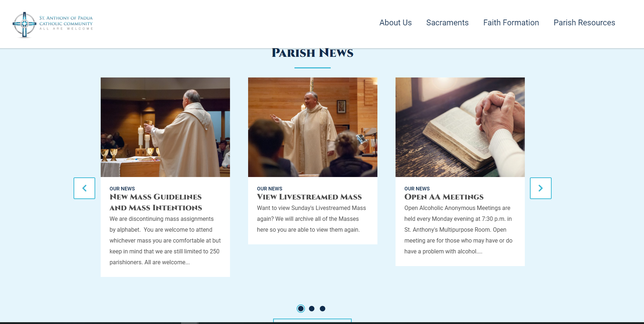Click the priest holding chalice photo
Screen dimensions: 644x324
tap(165, 127)
